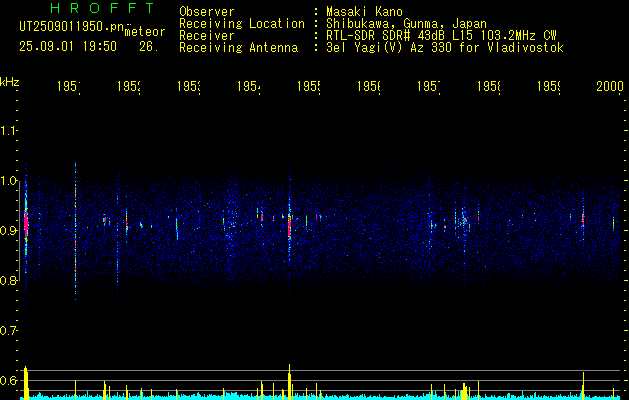Click the 1.0 frequency axis label
Image resolution: width=629 pixels, height=400 pixels.
(10, 181)
